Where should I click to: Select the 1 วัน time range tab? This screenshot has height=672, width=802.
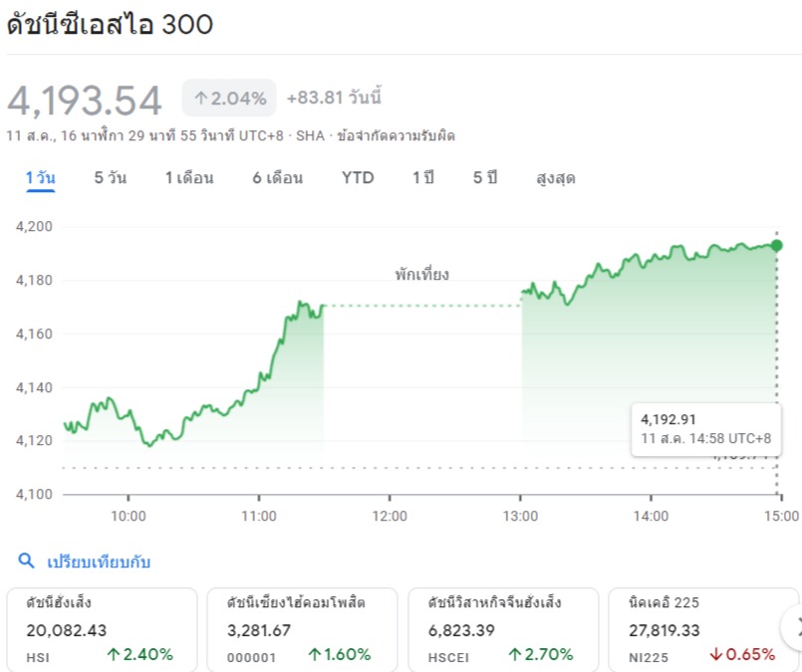click(41, 178)
